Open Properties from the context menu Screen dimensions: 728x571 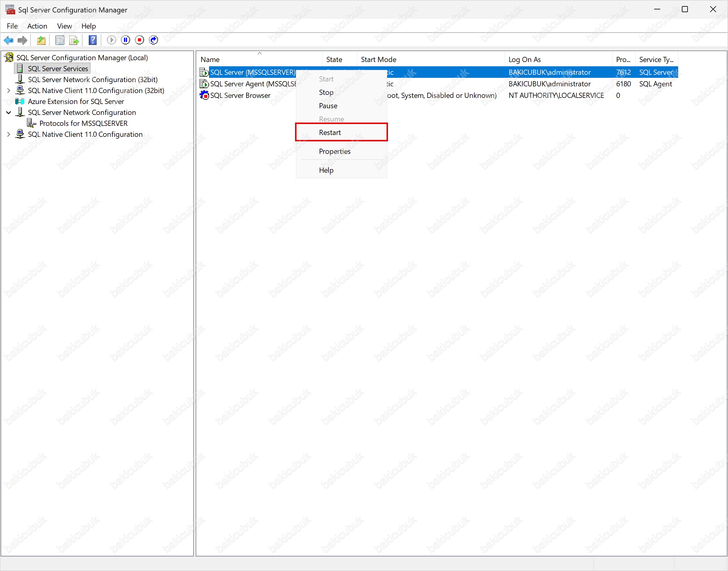tap(335, 151)
